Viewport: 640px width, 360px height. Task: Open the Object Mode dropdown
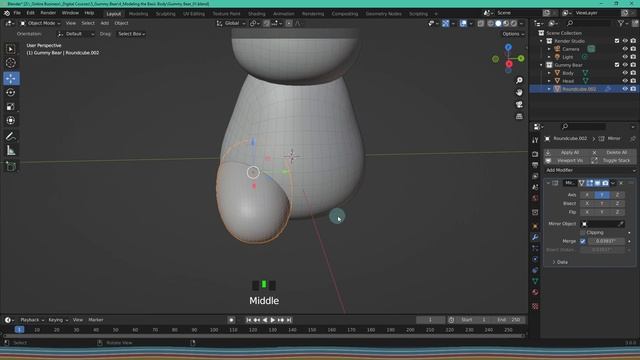click(40, 23)
